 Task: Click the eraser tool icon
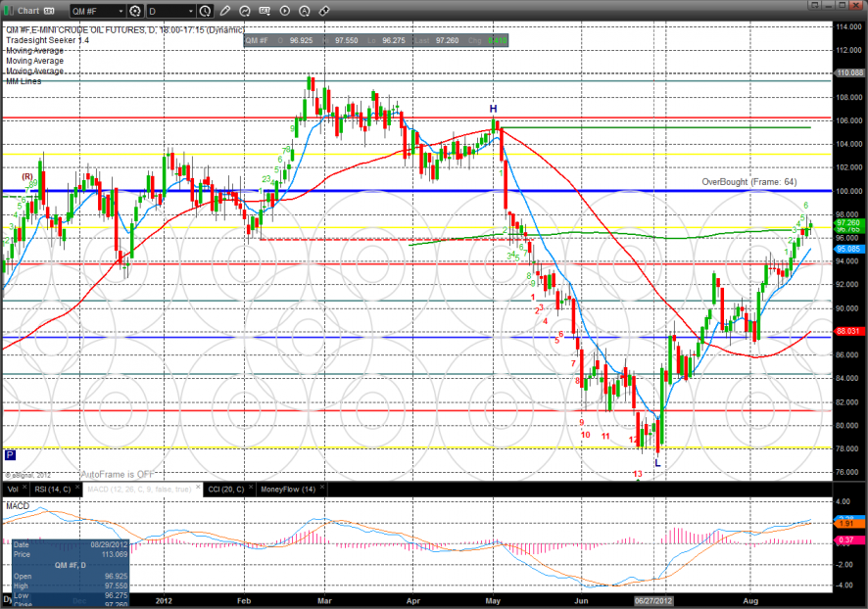pyautogui.click(x=324, y=11)
